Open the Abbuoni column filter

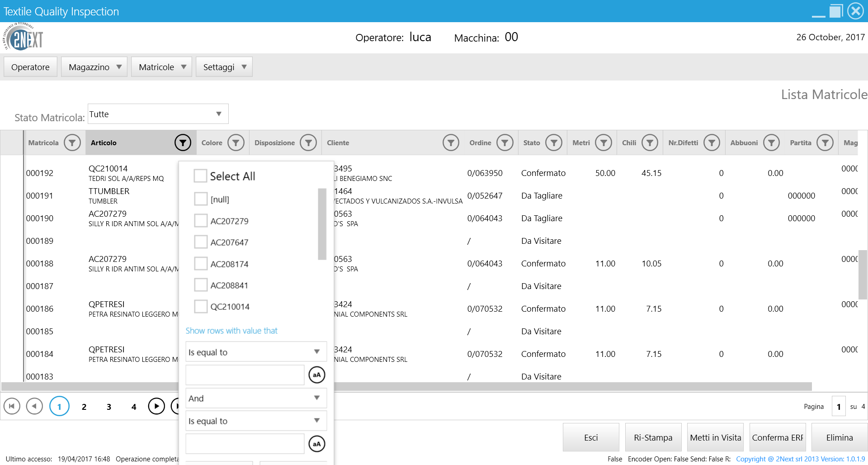pos(772,142)
